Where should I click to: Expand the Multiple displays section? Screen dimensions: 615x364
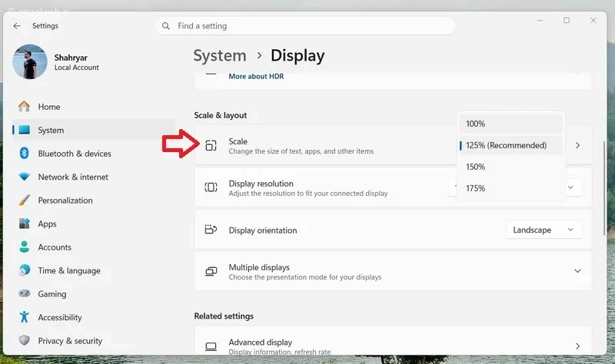pyautogui.click(x=577, y=271)
